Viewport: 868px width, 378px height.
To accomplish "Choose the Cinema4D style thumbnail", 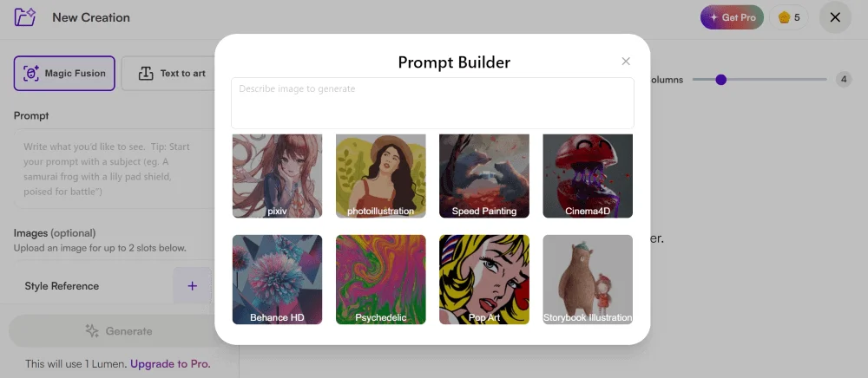I will 588,176.
